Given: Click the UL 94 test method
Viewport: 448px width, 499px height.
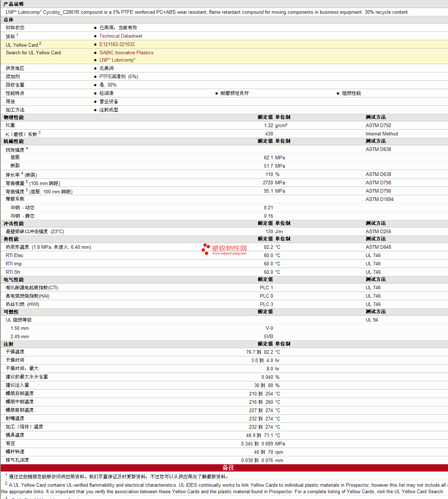Looking at the screenshot, I should click(372, 320).
